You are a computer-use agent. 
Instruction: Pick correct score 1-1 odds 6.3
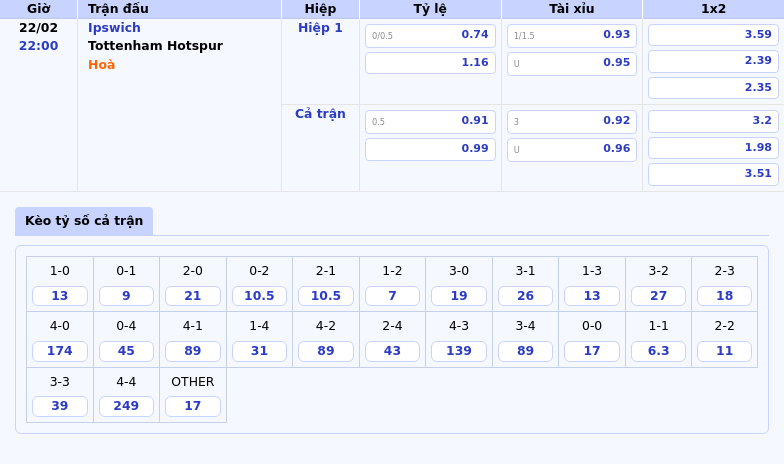(x=658, y=351)
